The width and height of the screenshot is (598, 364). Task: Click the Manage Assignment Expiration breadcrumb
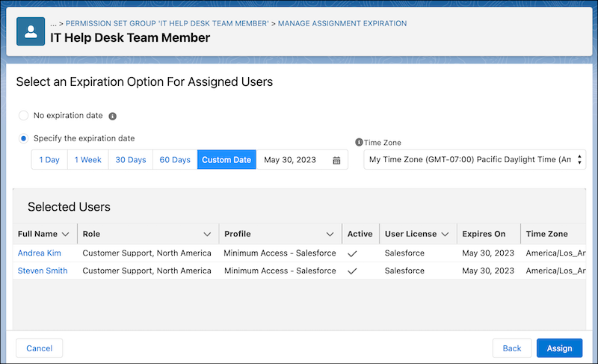coord(342,23)
